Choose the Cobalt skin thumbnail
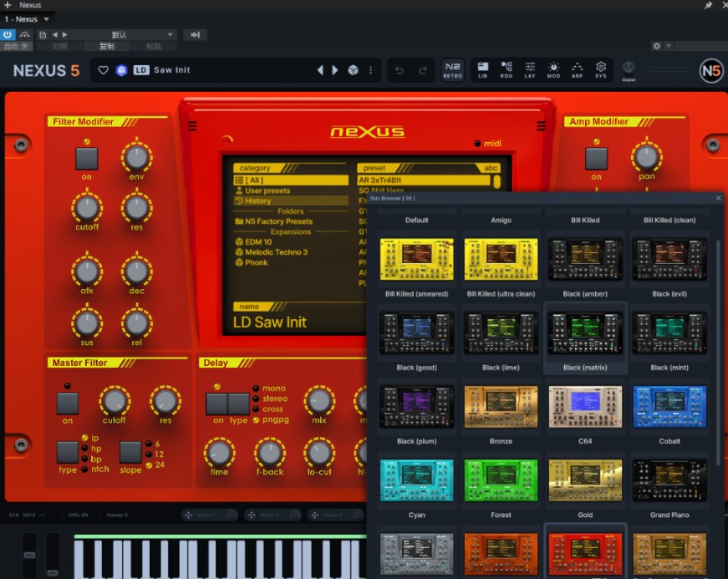 (669, 406)
